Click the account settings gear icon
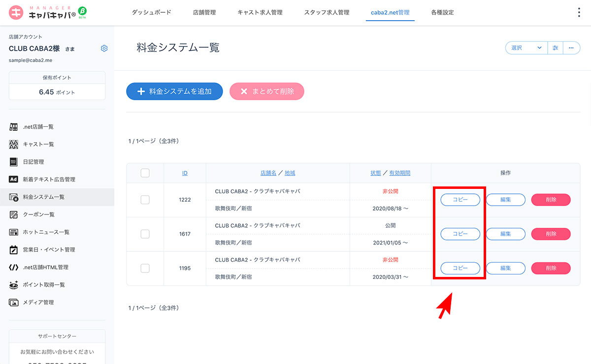Screen dimensions: 591x364 pos(104,48)
